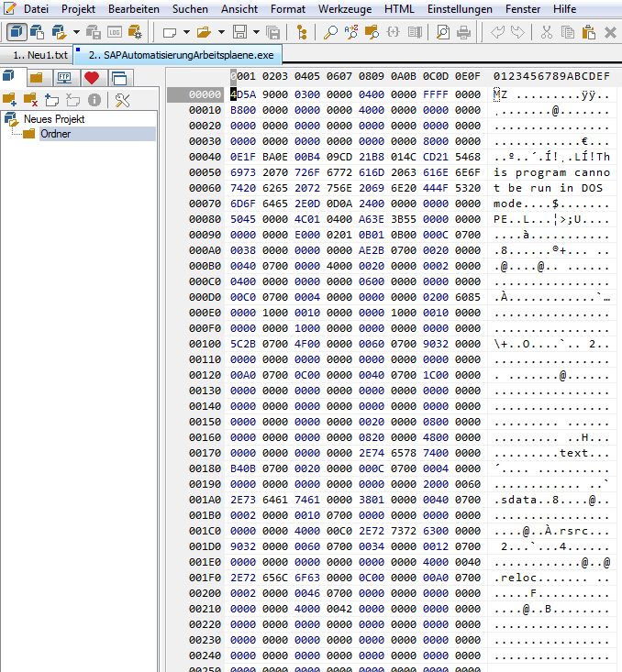Image resolution: width=622 pixels, height=672 pixels.
Task: Open Find with the magnifier icon
Action: coord(330,32)
